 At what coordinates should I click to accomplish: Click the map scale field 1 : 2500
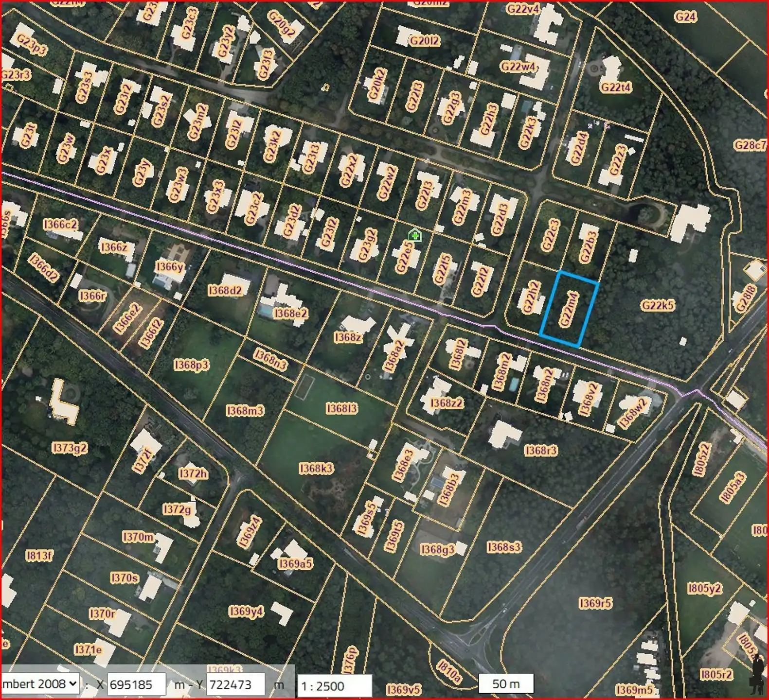334,686
